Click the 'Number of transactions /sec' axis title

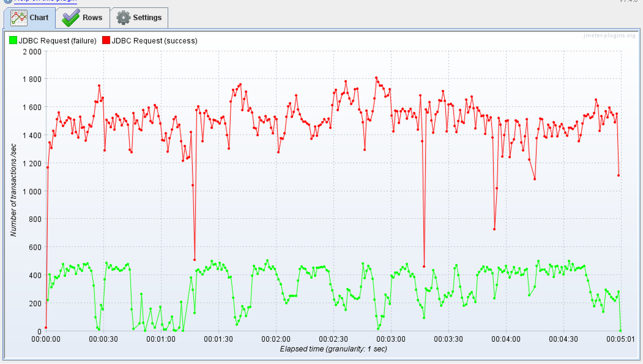click(13, 191)
